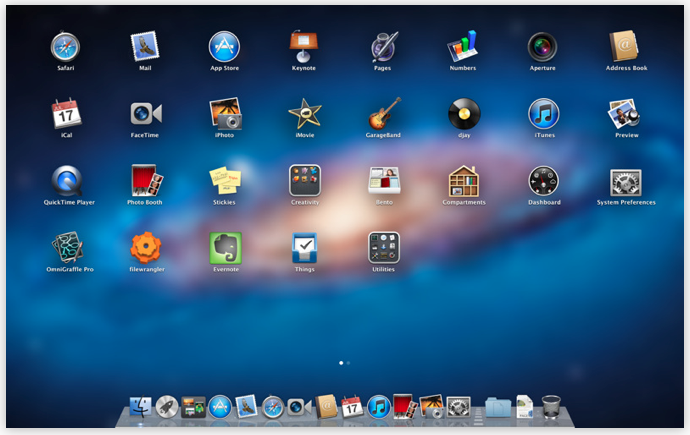Open Photo Booth in the Launchpad grid
The image size is (690, 435).
click(147, 180)
